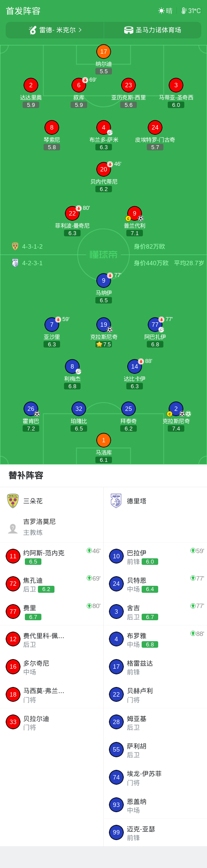Screen dimensions: 207x868
Task: Select goalkeeper 纳尔迪 number 17
Action: coord(103,51)
